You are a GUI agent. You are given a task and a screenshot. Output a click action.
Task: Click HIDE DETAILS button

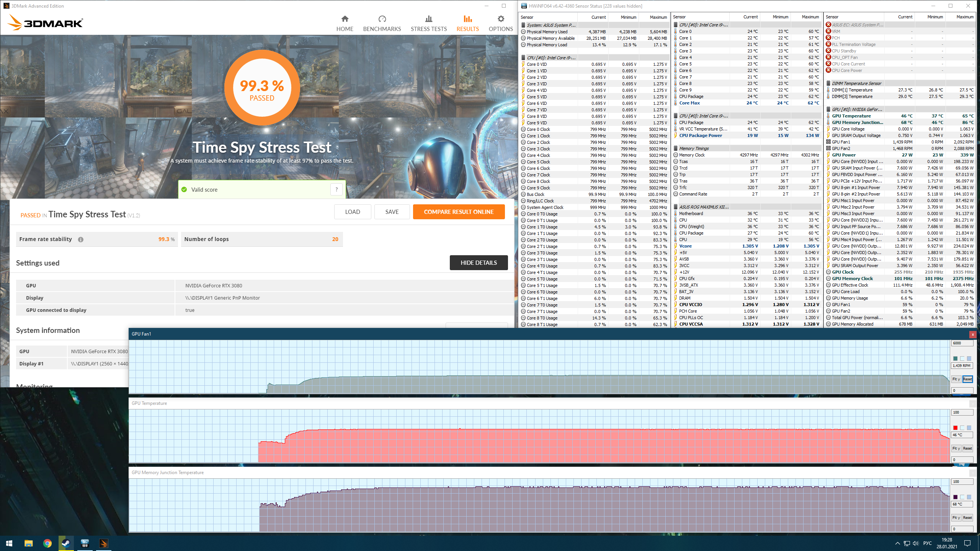coord(479,262)
